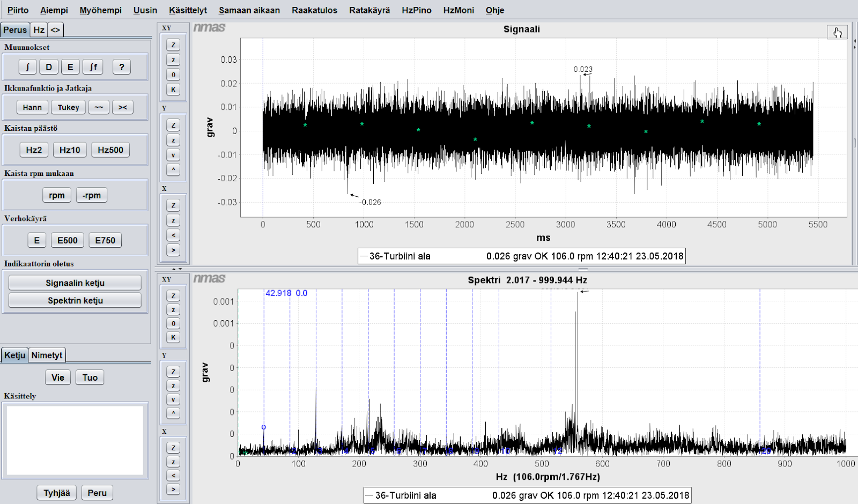
Task: Click the Tyhjää clear button
Action: [x=57, y=493]
